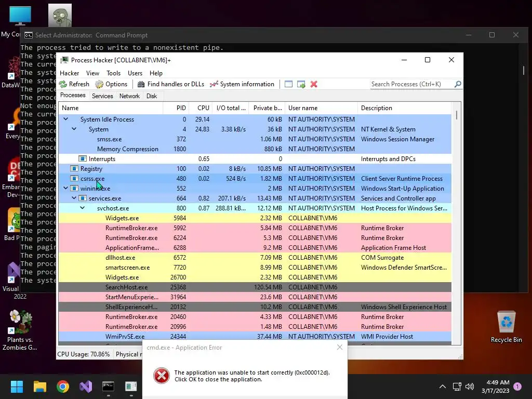Open File Explorer from taskbar
The image size is (532, 399).
(x=39, y=386)
